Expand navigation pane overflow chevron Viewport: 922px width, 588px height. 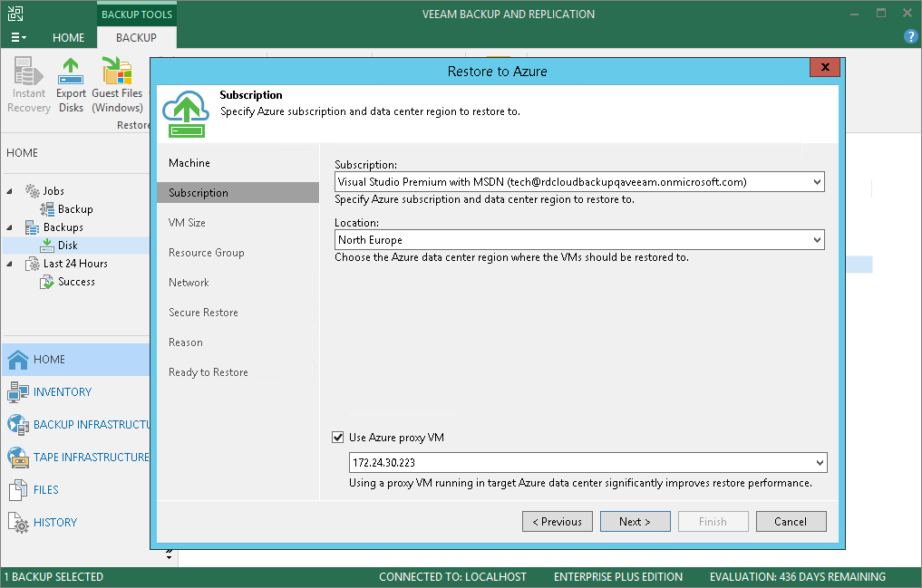pyautogui.click(x=169, y=554)
